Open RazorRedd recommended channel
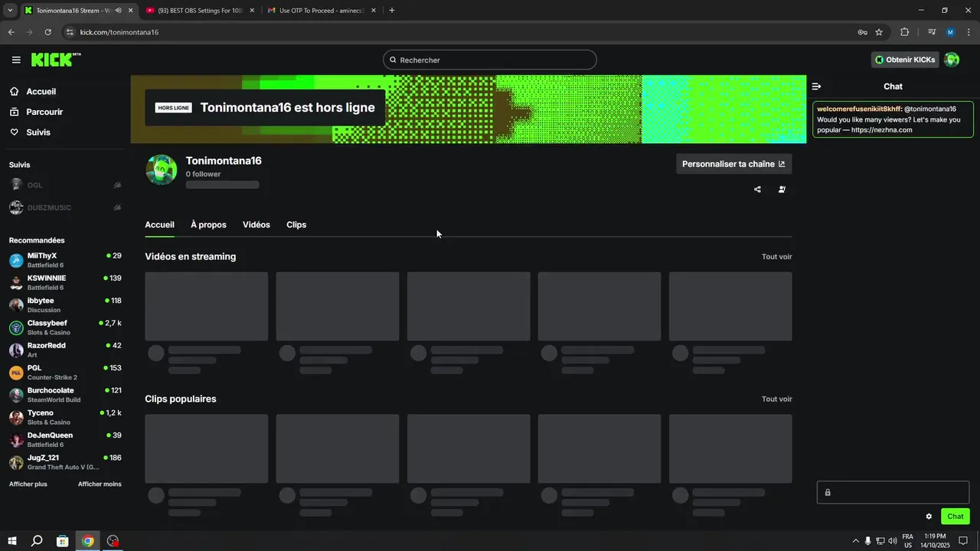The width and height of the screenshot is (980, 551). 65,350
